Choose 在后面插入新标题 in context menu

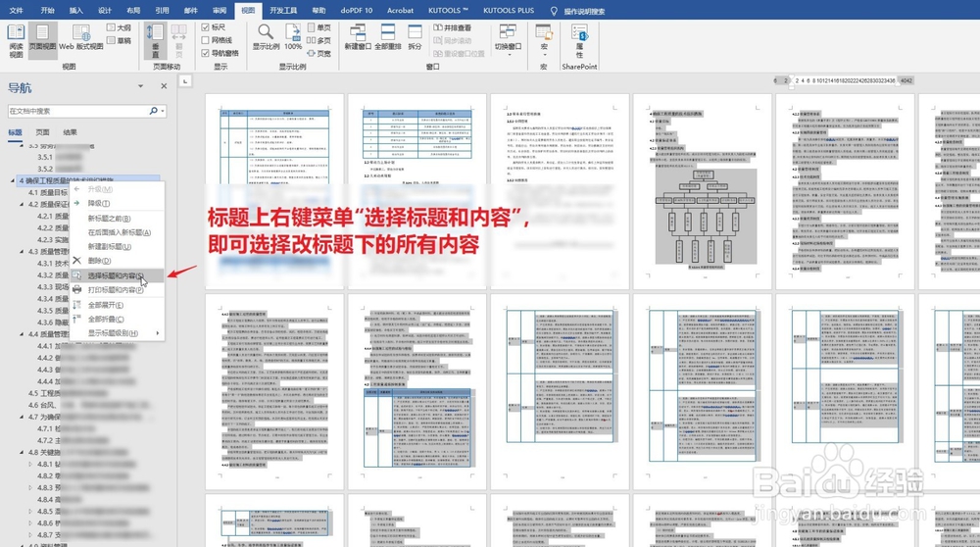(x=118, y=232)
